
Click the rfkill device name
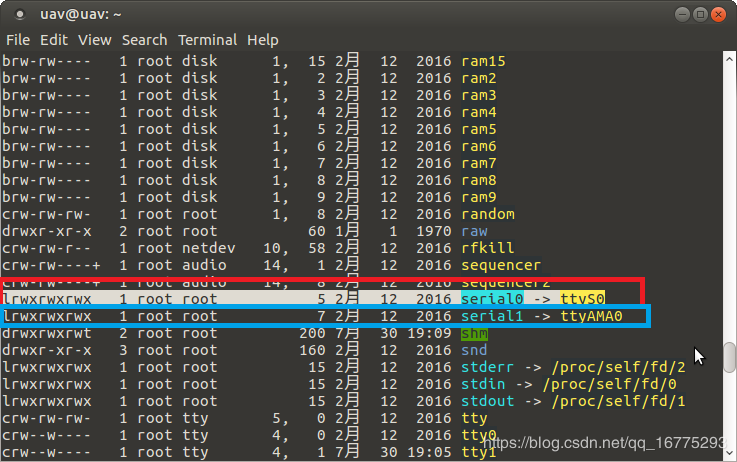(x=488, y=248)
